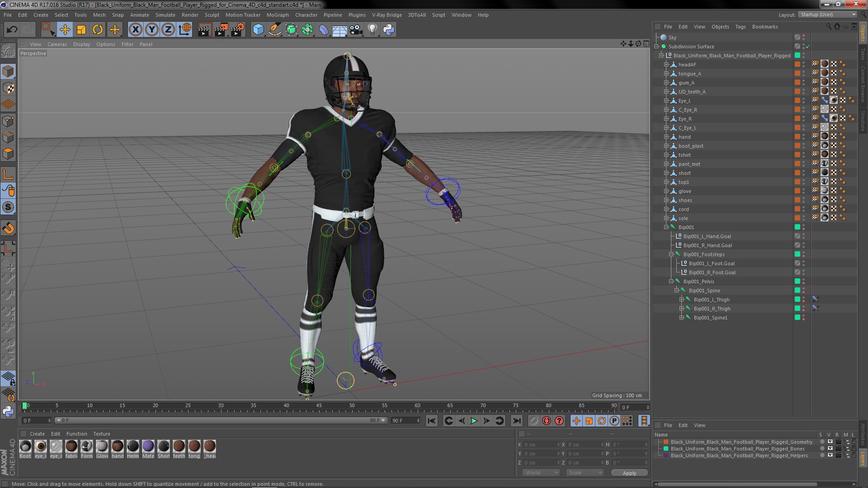The image size is (868, 488).
Task: Toggle visibility dots of glove object
Action: [803, 191]
